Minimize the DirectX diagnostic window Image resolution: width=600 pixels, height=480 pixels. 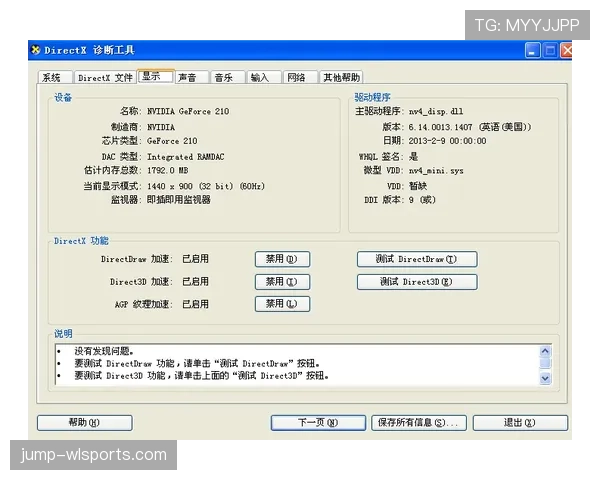click(x=532, y=51)
